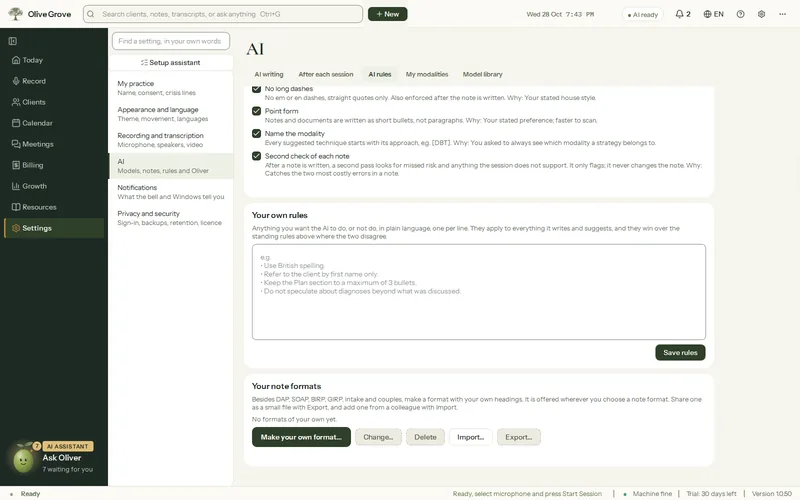Click the Olive Grove tree logo
The width and height of the screenshot is (800, 500).
click(15, 14)
